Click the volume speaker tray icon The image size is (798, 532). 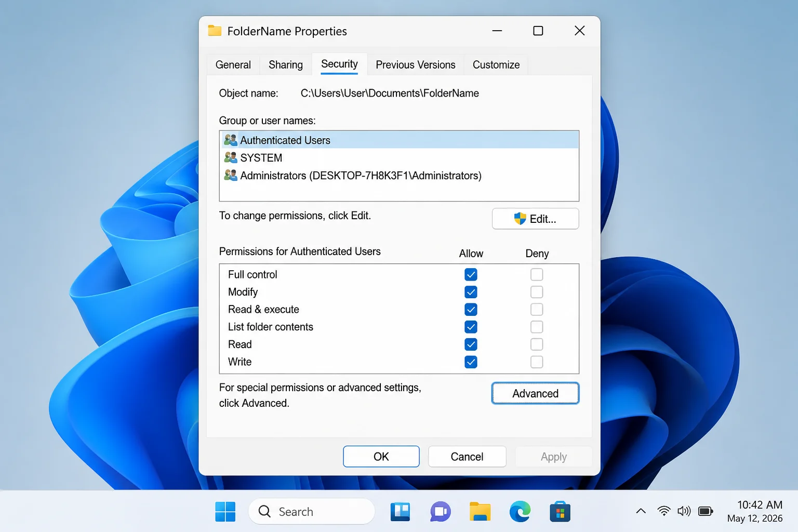[684, 511]
